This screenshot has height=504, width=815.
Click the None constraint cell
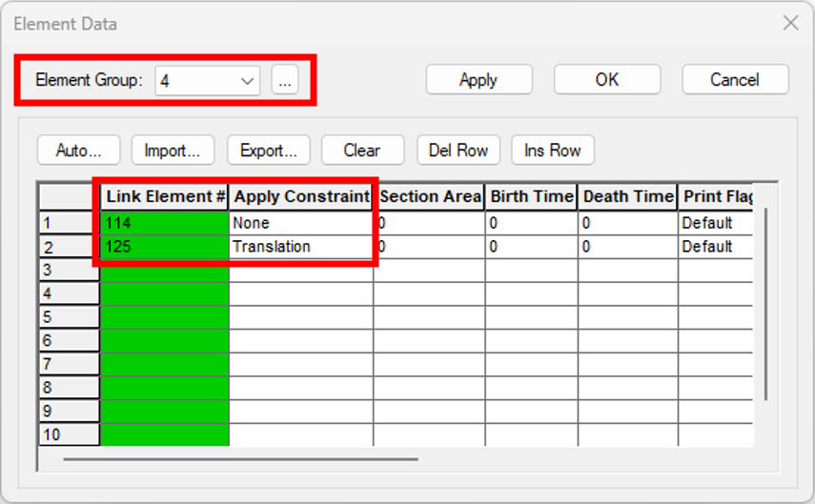pyautogui.click(x=301, y=223)
